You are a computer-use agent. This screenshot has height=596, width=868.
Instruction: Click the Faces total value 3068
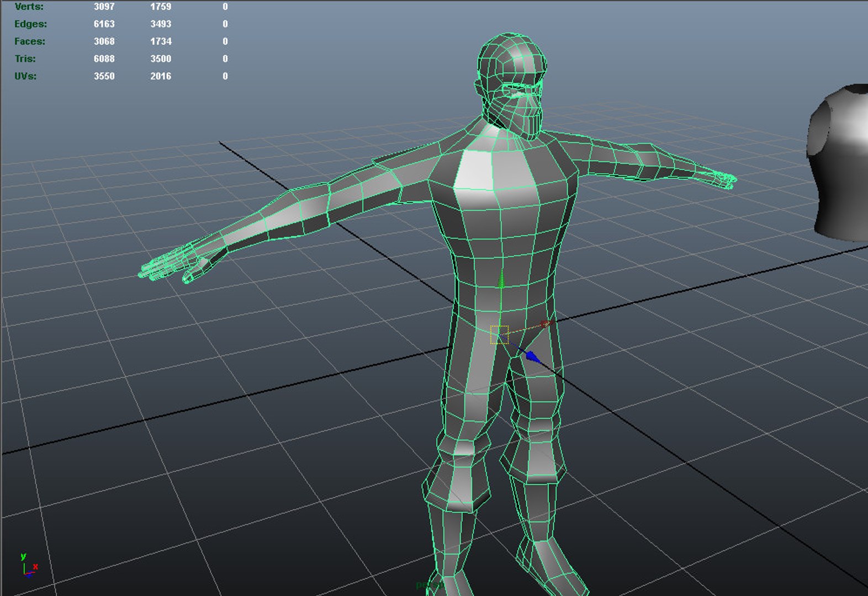104,41
